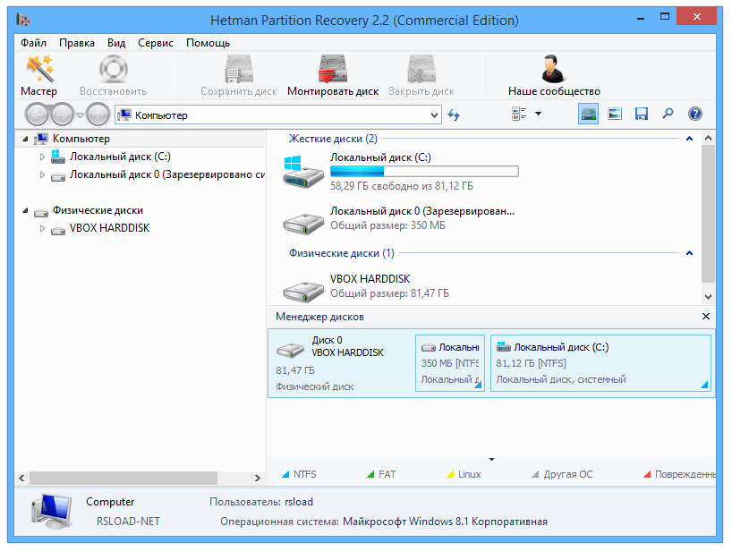Image resolution: width=732 pixels, height=560 pixels.
Task: Open the Сервис menu
Action: pos(156,43)
